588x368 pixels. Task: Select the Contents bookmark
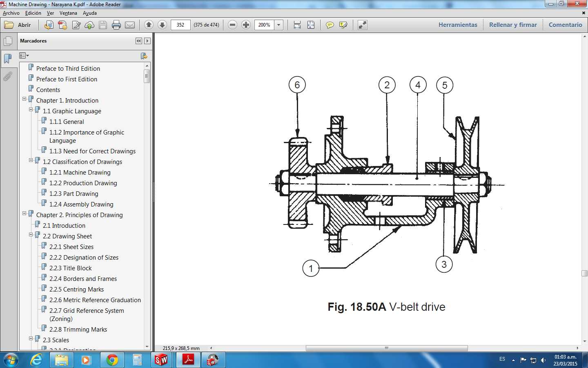tap(48, 90)
